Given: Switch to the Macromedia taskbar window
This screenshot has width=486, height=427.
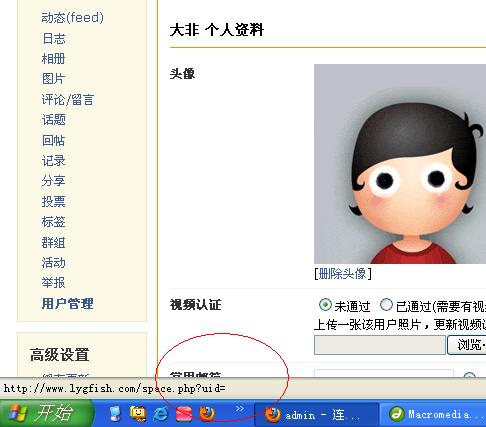Looking at the screenshot, I should (433, 415).
